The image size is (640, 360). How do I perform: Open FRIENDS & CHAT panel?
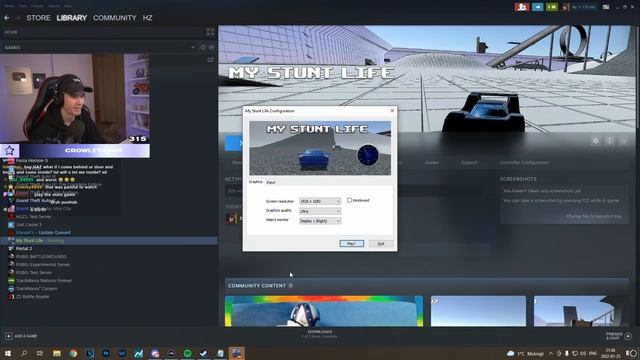pyautogui.click(x=618, y=336)
